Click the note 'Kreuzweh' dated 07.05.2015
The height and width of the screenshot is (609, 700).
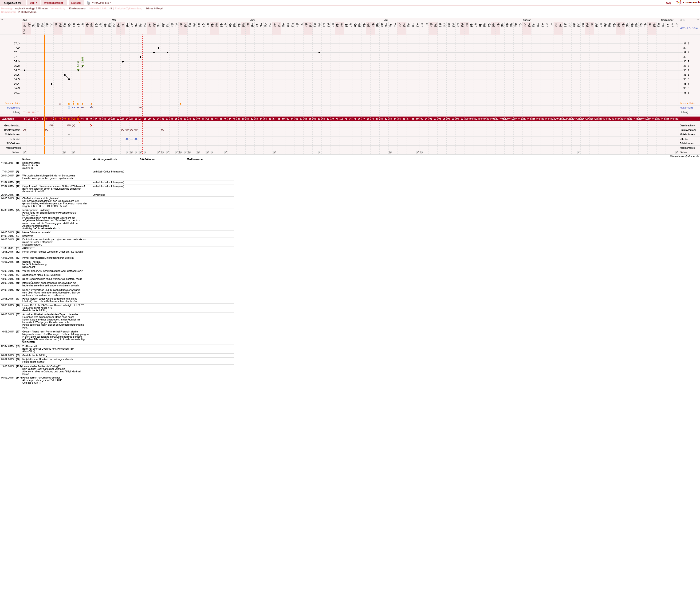(28, 236)
